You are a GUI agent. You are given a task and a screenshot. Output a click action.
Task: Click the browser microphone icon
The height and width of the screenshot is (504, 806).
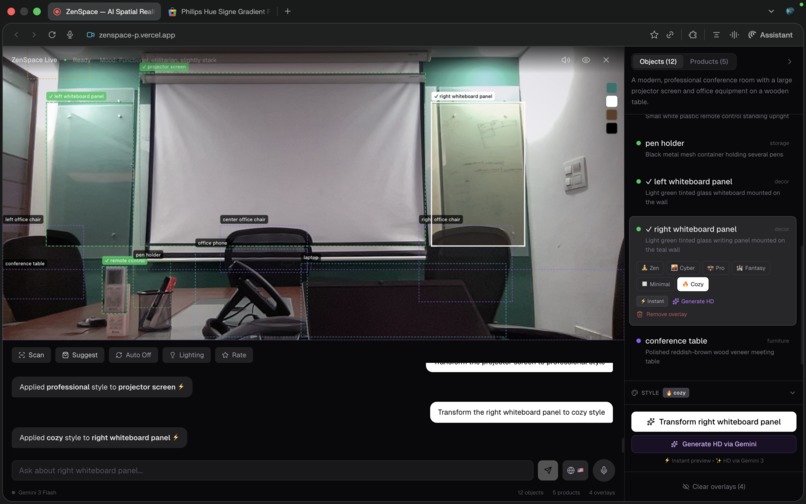coord(69,35)
